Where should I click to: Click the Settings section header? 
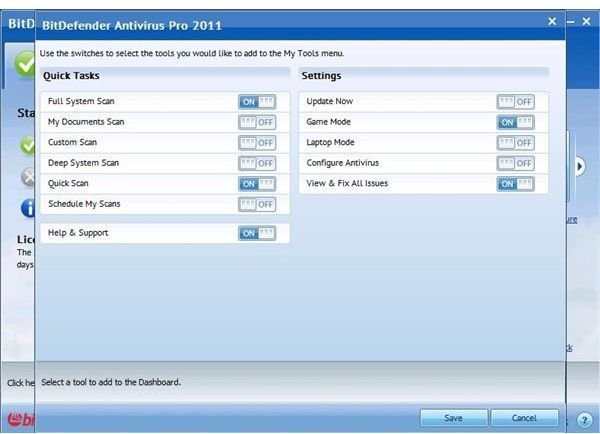[321, 76]
